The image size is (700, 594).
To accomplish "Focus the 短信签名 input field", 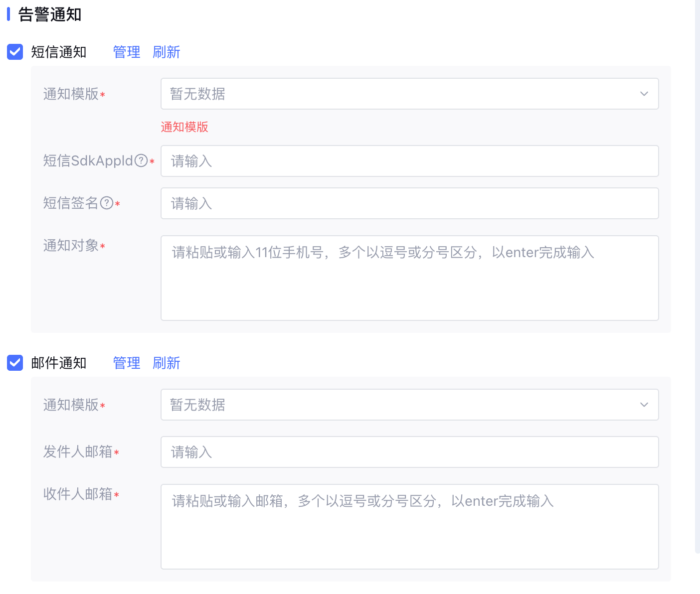I will (x=409, y=203).
